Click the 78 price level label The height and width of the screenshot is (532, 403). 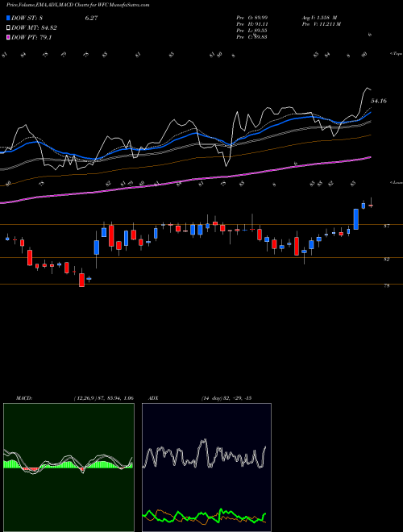(387, 285)
